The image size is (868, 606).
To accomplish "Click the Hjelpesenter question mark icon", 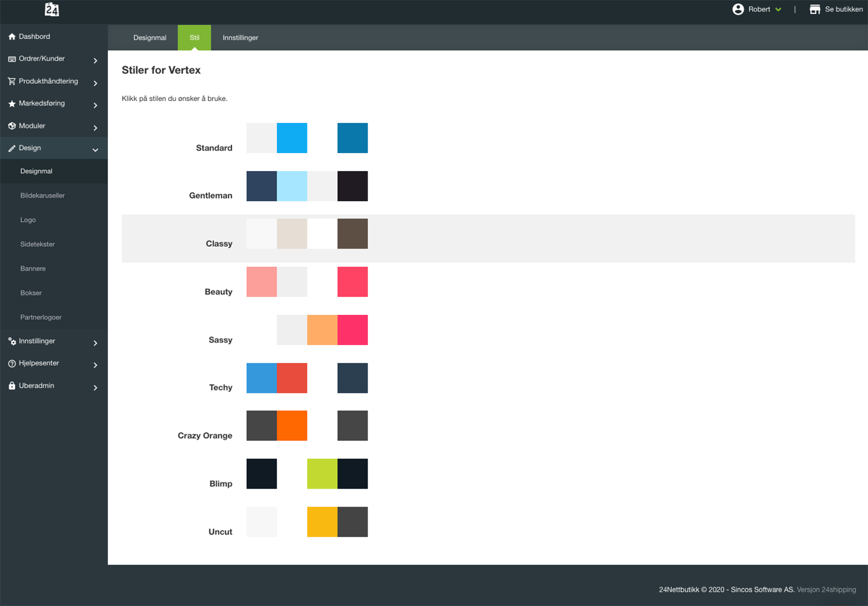I will tap(12, 364).
